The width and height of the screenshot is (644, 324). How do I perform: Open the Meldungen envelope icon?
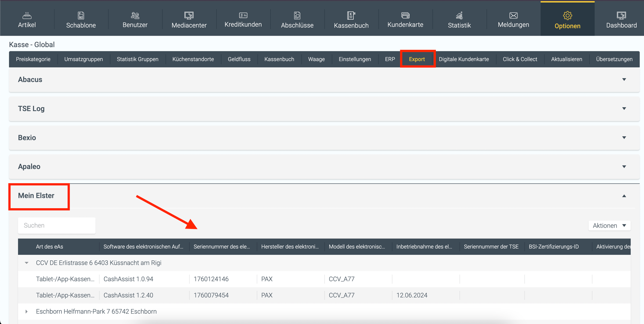coord(513,16)
